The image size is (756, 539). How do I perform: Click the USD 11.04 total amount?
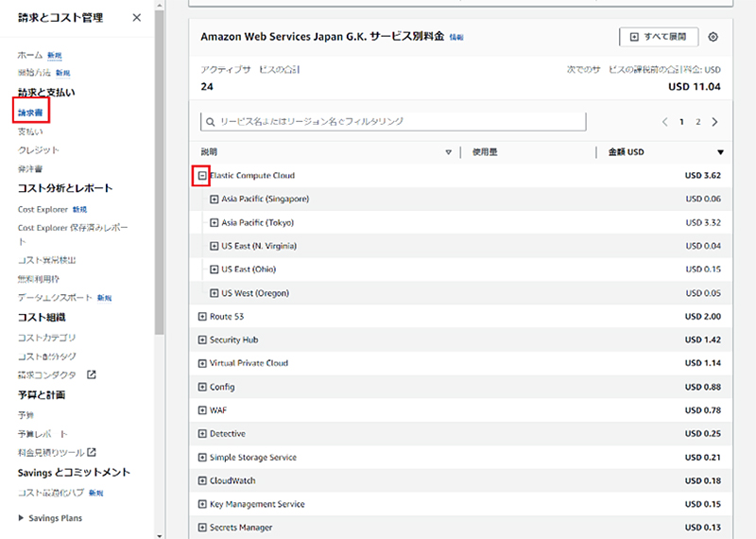[x=695, y=87]
